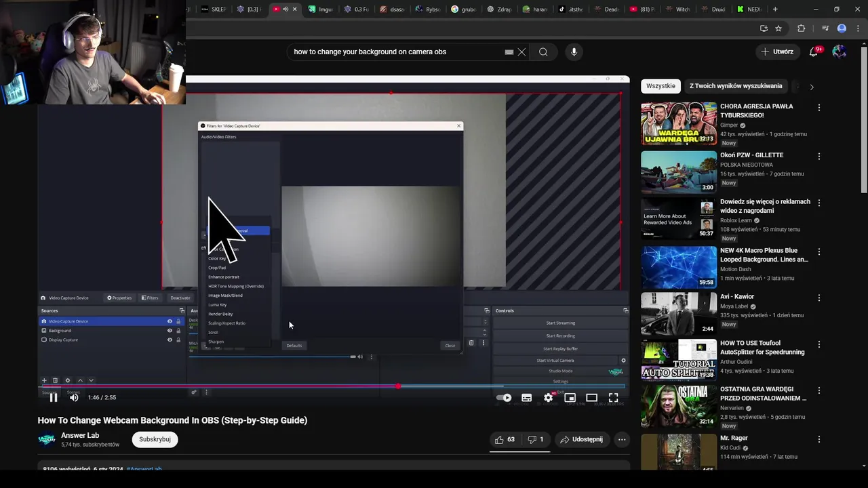This screenshot has height=488, width=868.
Task: Toggle the autoplay switch in the player
Action: pos(504,398)
